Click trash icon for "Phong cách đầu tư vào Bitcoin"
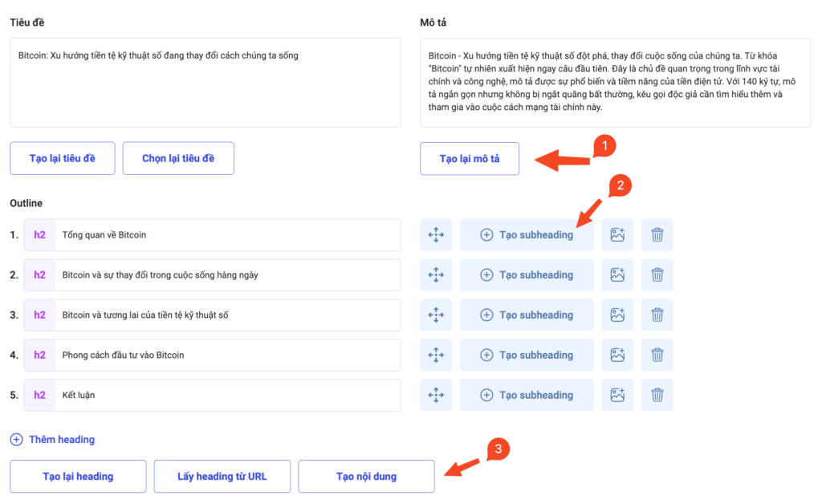 point(657,355)
